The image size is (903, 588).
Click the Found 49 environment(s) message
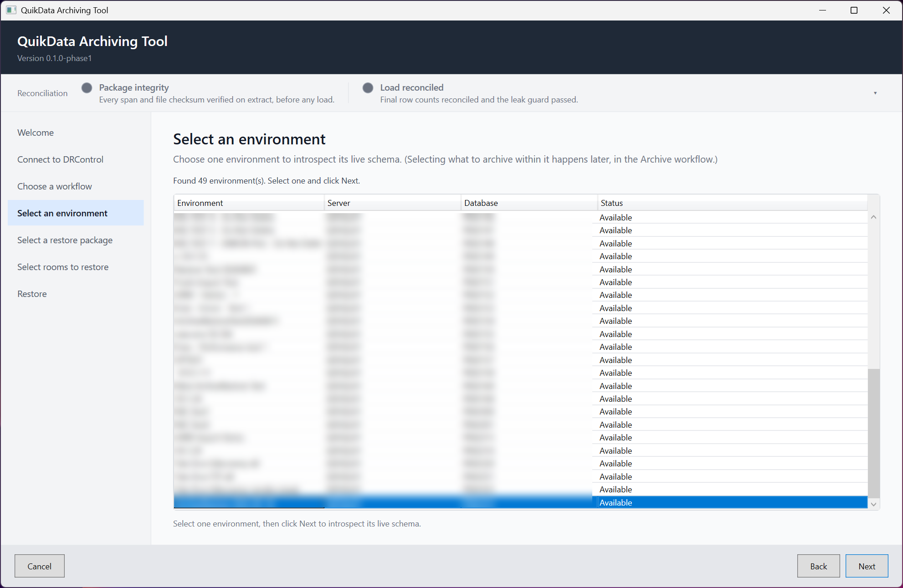[267, 180]
